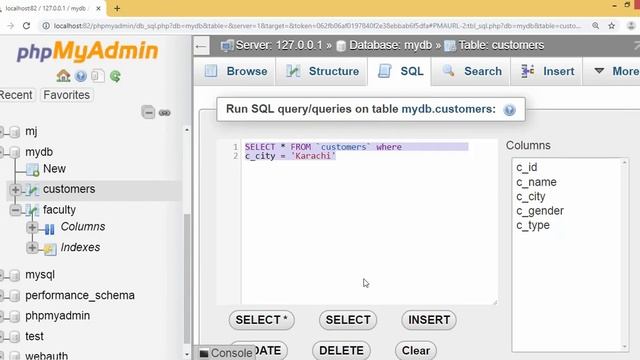Switch to the Browse tab
The width and height of the screenshot is (640, 360).
coord(235,71)
